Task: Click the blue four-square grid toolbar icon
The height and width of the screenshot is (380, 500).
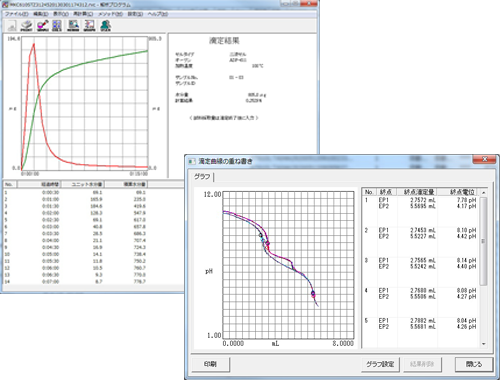Action: click(57, 26)
